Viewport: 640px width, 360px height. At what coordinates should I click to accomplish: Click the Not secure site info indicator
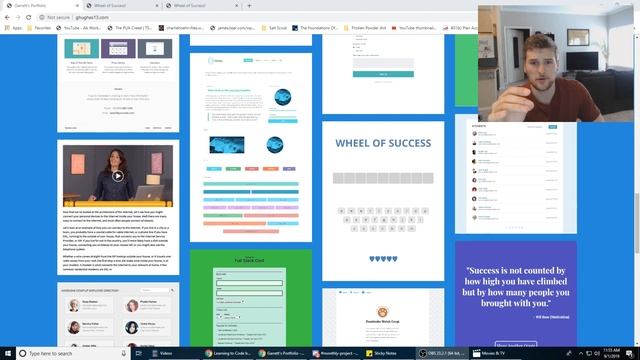(x=55, y=18)
